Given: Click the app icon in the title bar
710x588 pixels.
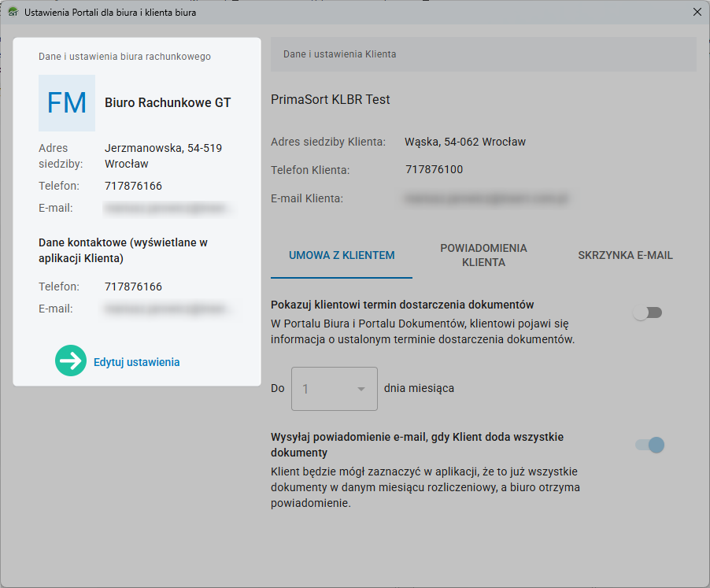Looking at the screenshot, I should click(12, 13).
